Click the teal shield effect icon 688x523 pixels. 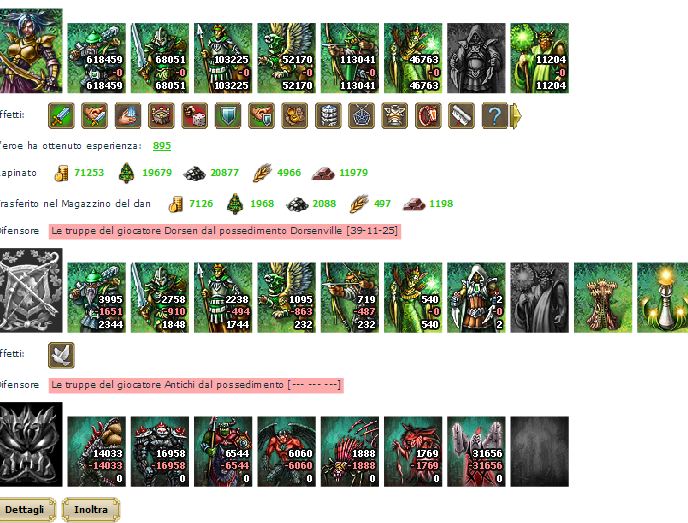pyautogui.click(x=228, y=115)
